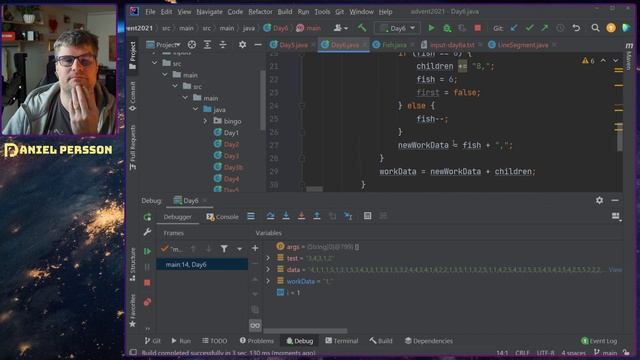Viewport: 640px width, 360px height.
Task: Expand the workData variable
Action: 268,281
